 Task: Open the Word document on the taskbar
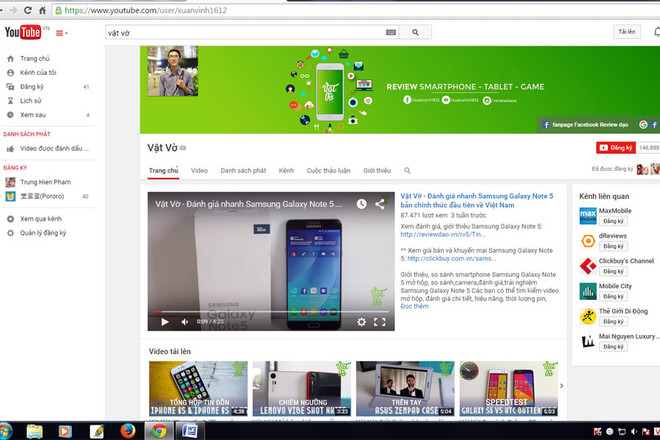(x=189, y=431)
